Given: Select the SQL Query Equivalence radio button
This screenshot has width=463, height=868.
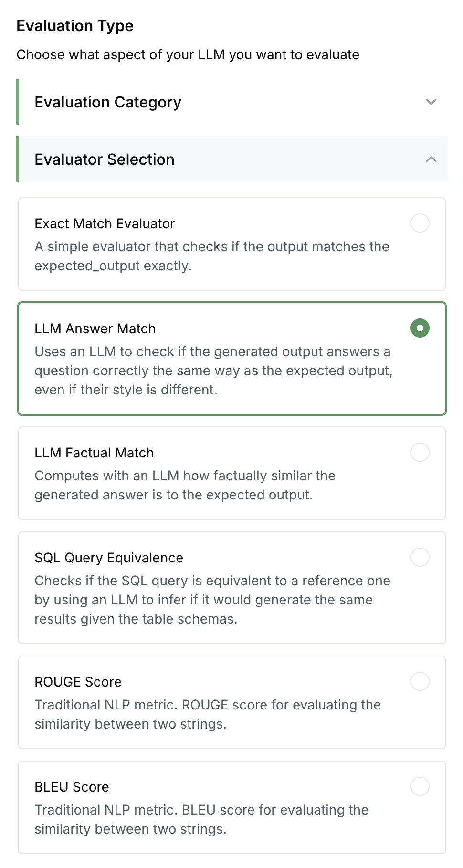Looking at the screenshot, I should coord(420,557).
